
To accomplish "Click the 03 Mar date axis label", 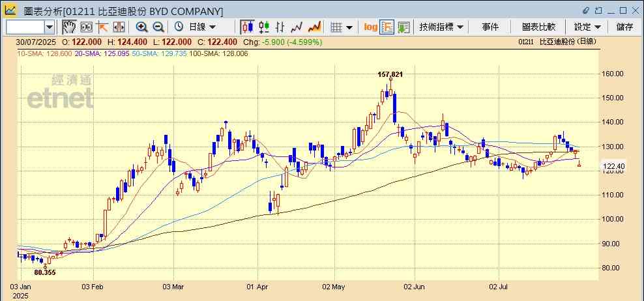I will pyautogui.click(x=173, y=286).
